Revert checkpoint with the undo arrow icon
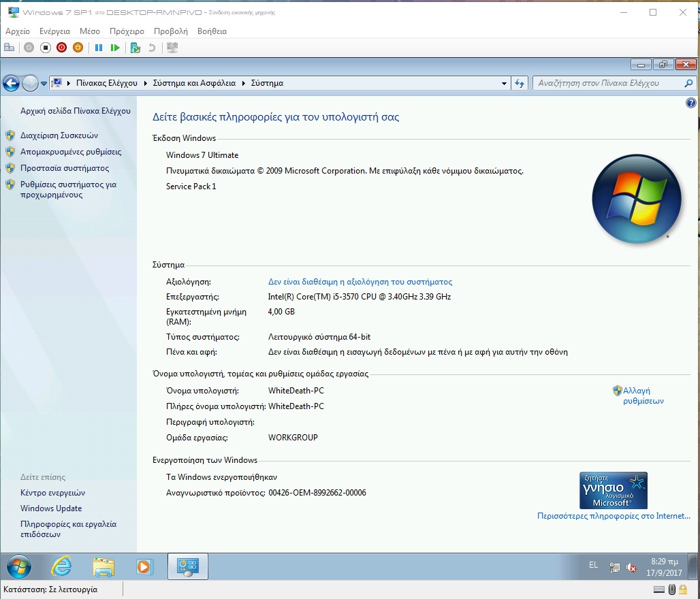Viewport: 700px width, 599px height. [x=152, y=48]
